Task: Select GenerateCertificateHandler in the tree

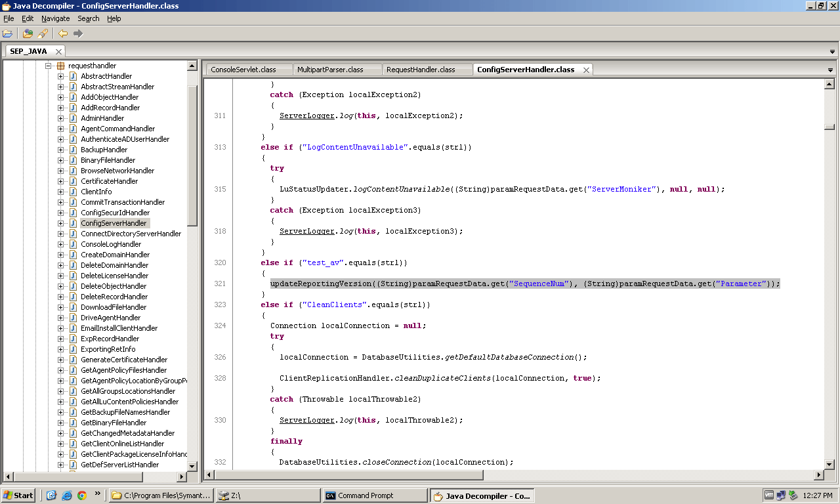Action: pos(124,360)
